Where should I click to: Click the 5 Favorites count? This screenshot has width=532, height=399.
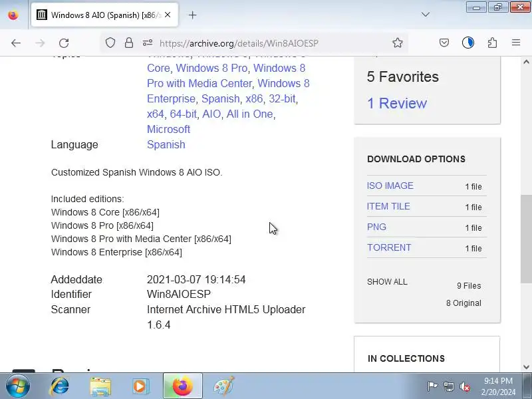(403, 76)
